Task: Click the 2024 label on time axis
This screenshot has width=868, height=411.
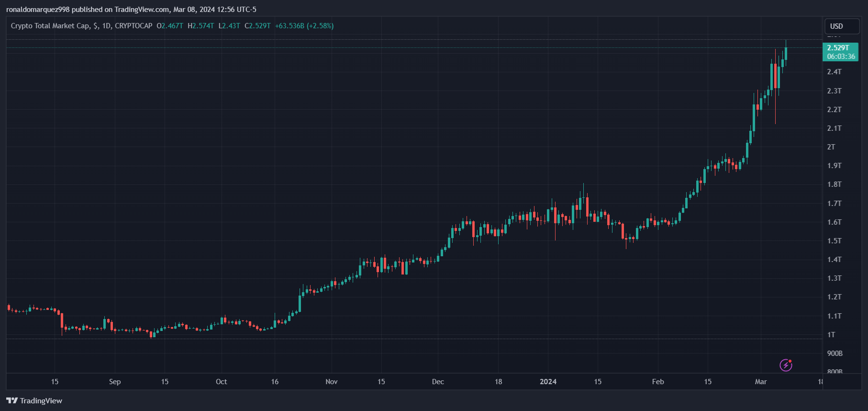Action: (x=548, y=382)
